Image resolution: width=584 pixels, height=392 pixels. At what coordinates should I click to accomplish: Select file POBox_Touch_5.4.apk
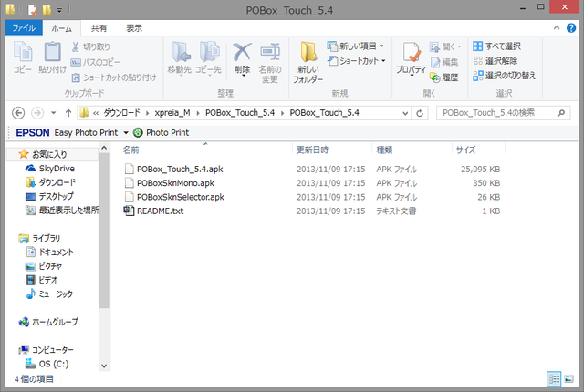180,170
